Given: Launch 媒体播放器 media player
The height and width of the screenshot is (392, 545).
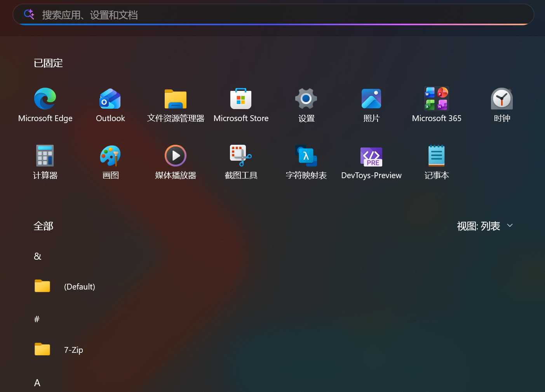Looking at the screenshot, I should point(176,156).
